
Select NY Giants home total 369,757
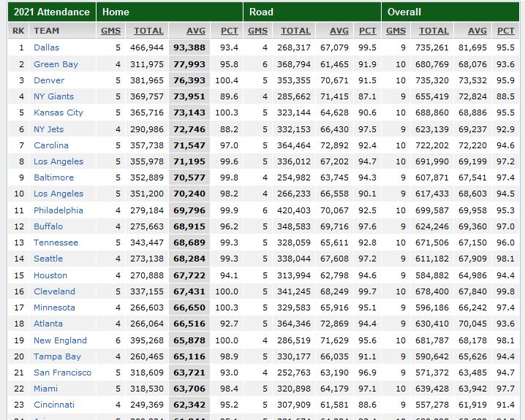(x=147, y=96)
